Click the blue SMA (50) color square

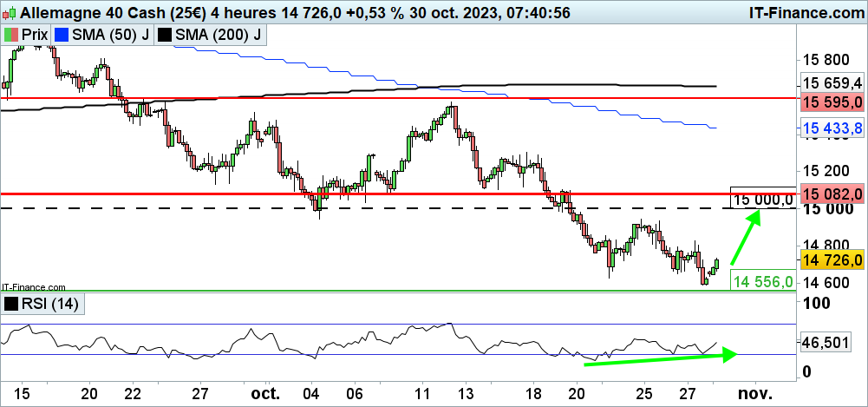61,35
